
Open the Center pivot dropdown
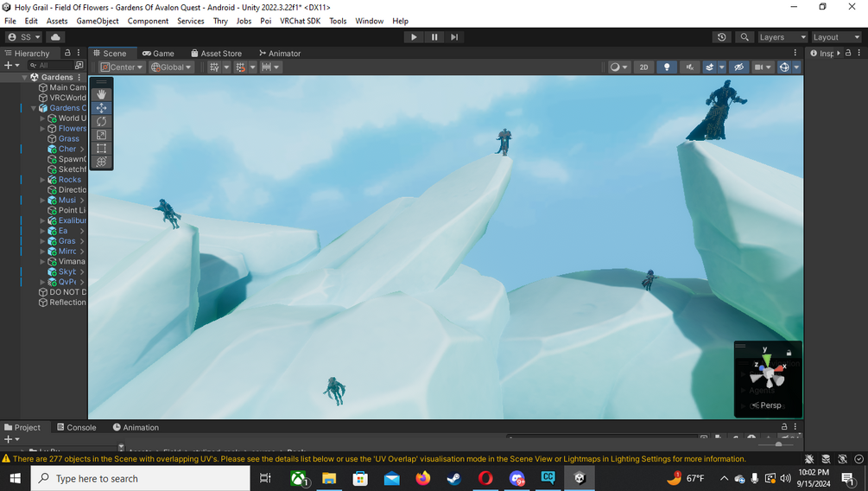[121, 67]
